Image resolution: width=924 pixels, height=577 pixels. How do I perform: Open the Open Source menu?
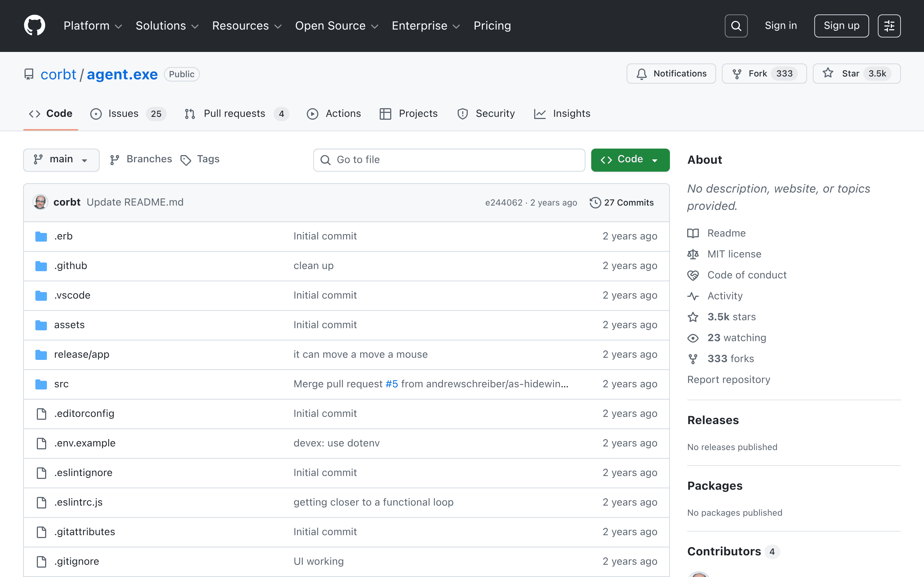[336, 26]
